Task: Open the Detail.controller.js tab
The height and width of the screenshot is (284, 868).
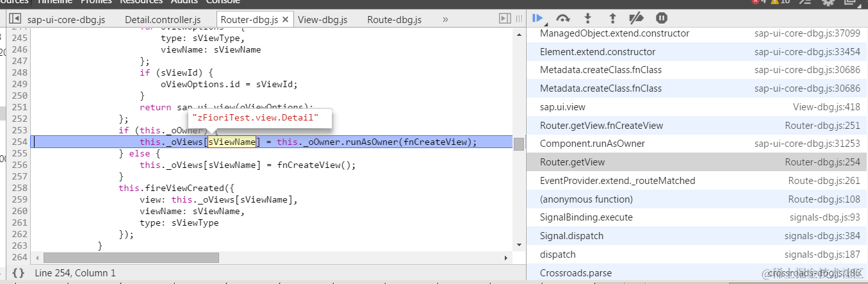Action: click(x=163, y=20)
